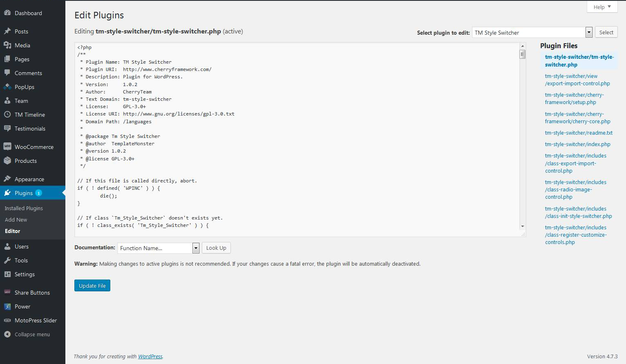
Task: Click inside the plugin code text area
Action: tap(297, 139)
